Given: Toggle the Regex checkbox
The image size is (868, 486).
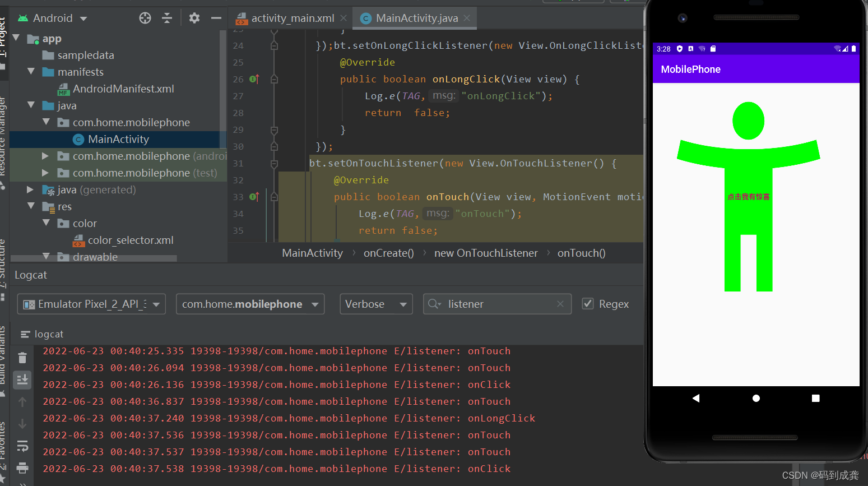Looking at the screenshot, I should (588, 304).
